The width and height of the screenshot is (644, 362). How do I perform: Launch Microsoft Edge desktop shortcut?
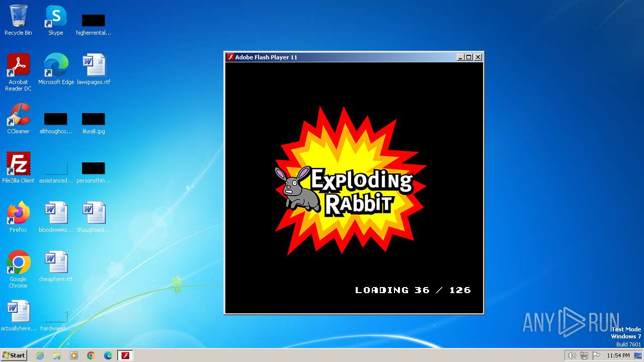pyautogui.click(x=56, y=69)
